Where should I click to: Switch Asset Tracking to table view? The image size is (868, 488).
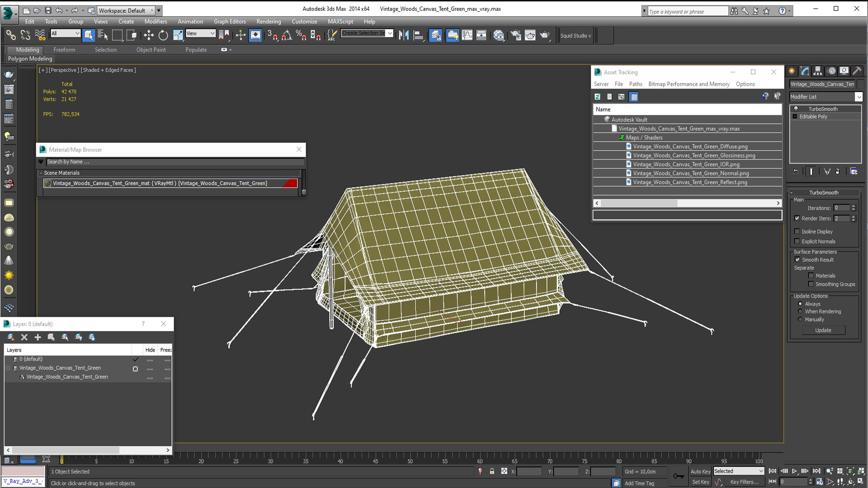634,97
